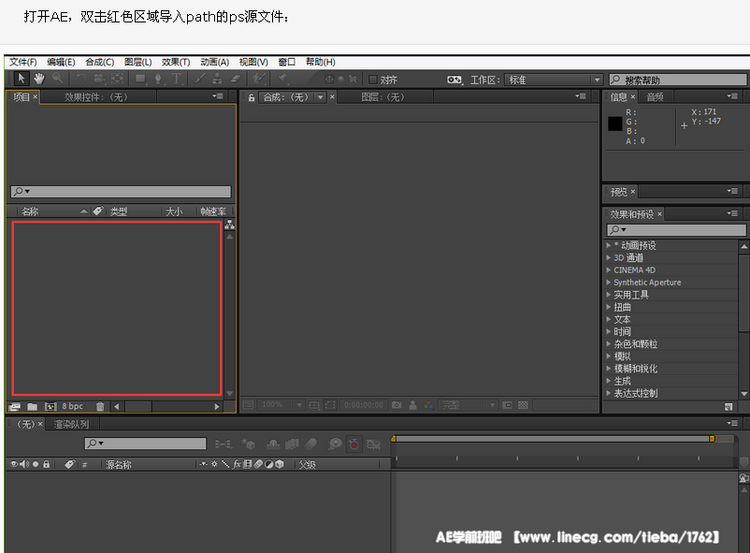Select the Zoom magnifier tool
The image size is (750, 553).
point(57,79)
